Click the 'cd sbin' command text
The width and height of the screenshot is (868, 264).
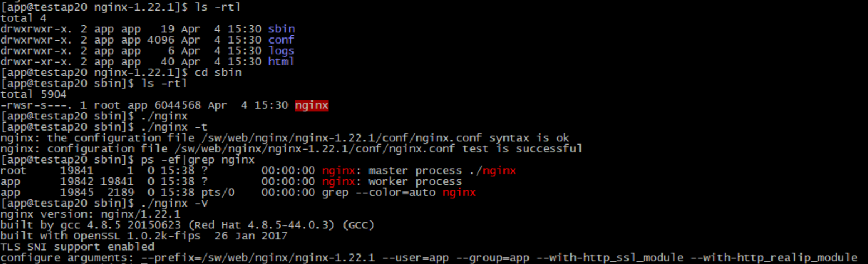tap(218, 73)
